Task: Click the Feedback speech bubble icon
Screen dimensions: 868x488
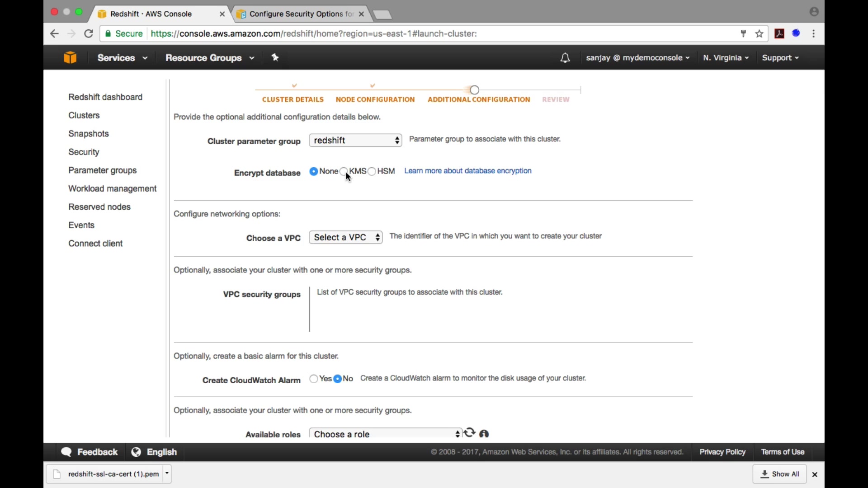Action: tap(67, 452)
